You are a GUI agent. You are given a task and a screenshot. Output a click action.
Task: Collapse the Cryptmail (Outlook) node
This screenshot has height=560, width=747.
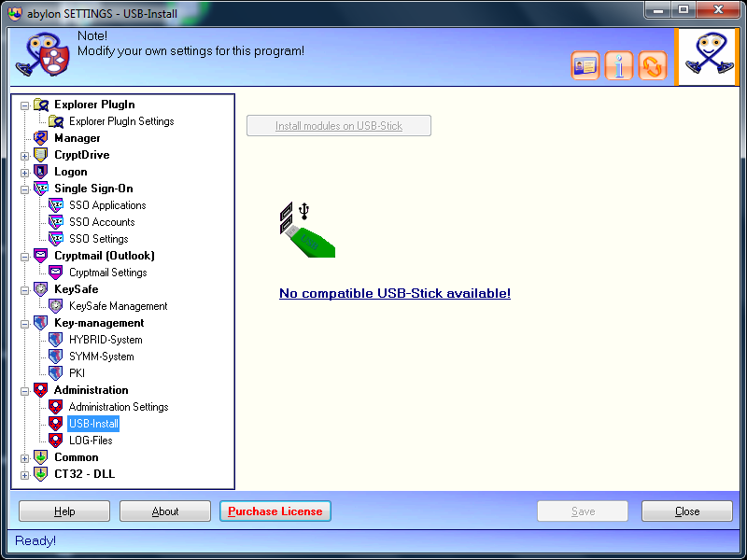[x=25, y=257]
